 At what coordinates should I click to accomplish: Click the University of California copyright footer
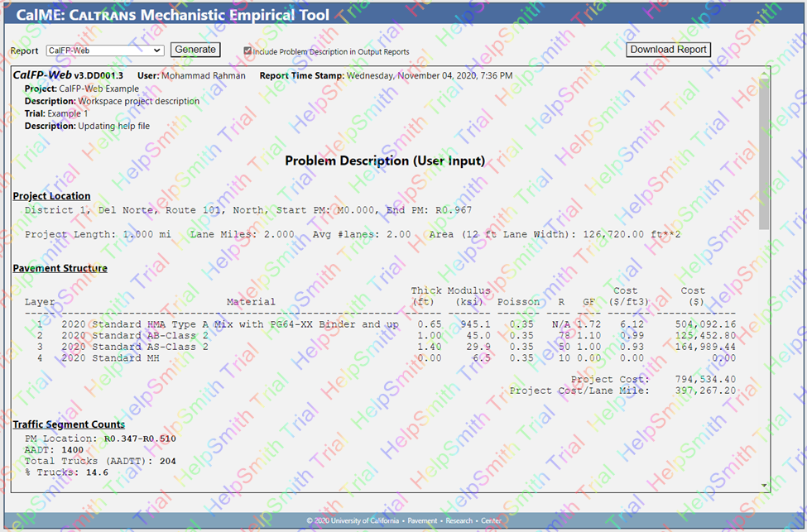click(x=404, y=520)
